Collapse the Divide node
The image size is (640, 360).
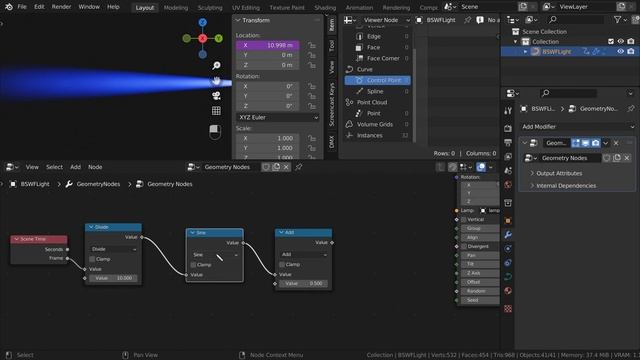coord(91,227)
